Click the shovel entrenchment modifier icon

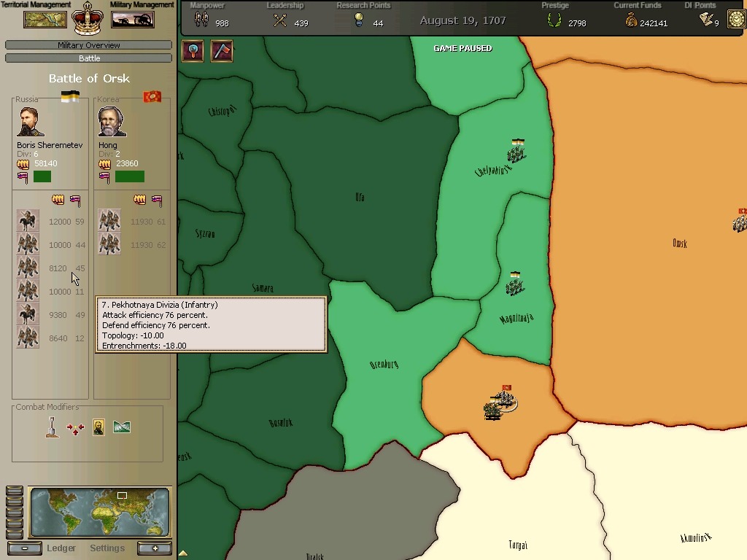pyautogui.click(x=53, y=427)
